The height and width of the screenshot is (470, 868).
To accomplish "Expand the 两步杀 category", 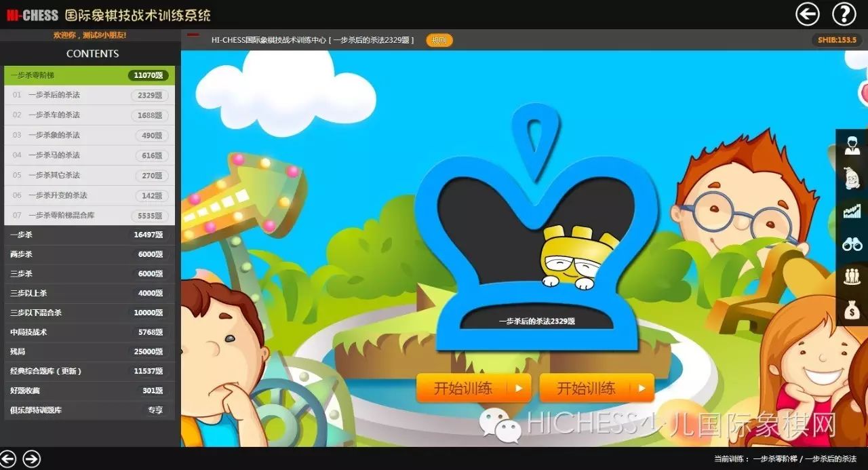I will pyautogui.click(x=90, y=254).
